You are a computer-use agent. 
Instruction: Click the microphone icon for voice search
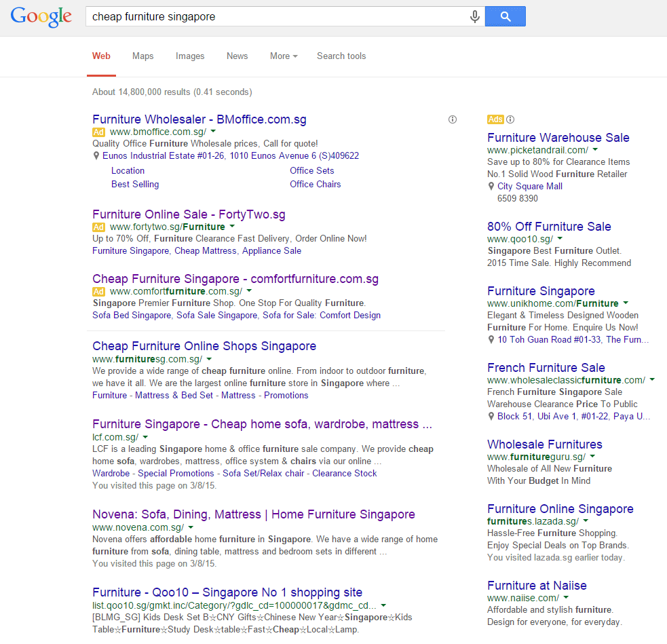474,16
